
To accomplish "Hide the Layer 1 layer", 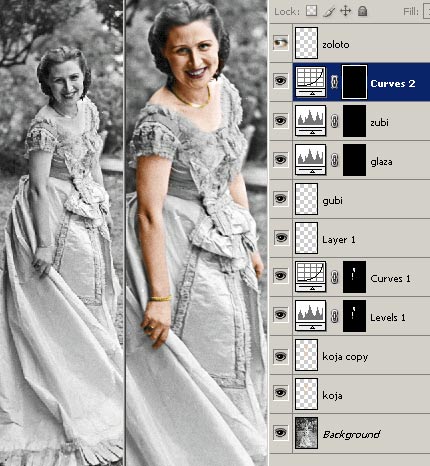I will click(x=281, y=237).
